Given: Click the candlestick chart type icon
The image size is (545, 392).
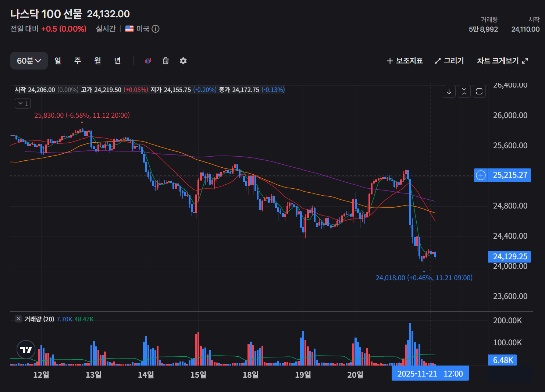Looking at the screenshot, I should [148, 61].
